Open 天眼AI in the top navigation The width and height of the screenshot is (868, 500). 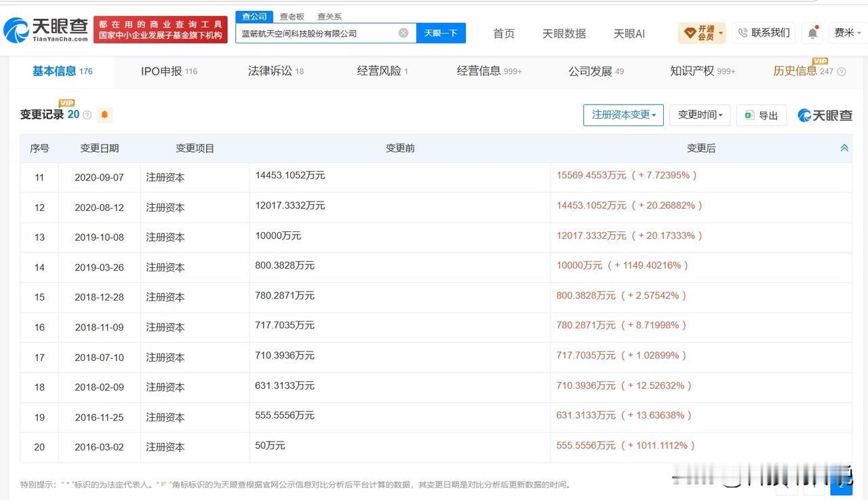click(629, 33)
